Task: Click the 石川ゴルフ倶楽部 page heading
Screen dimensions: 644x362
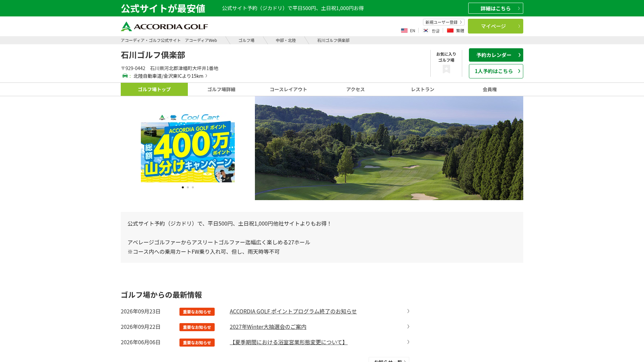Action: [x=153, y=55]
